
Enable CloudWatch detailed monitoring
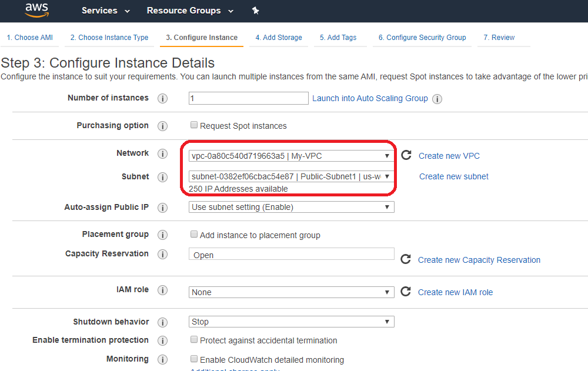194,359
